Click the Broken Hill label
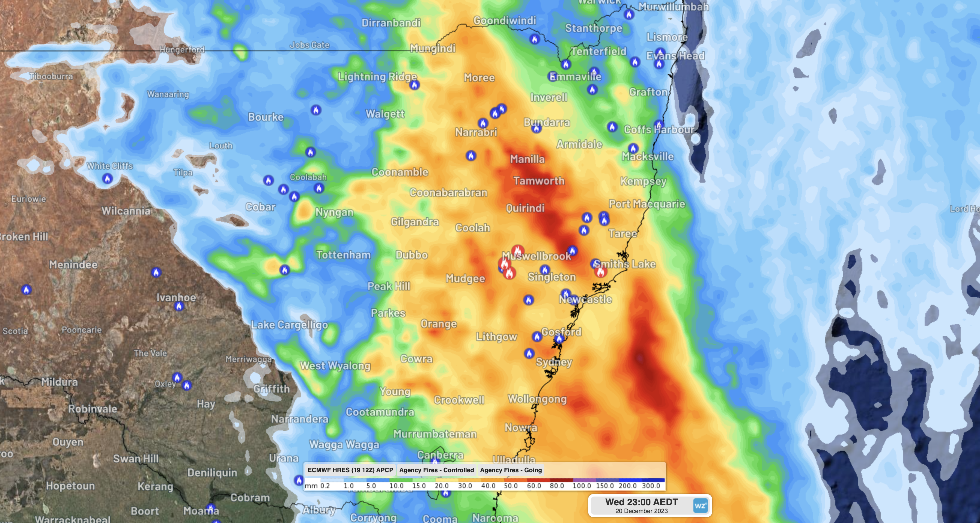Image resolution: width=980 pixels, height=523 pixels. pyautogui.click(x=24, y=237)
